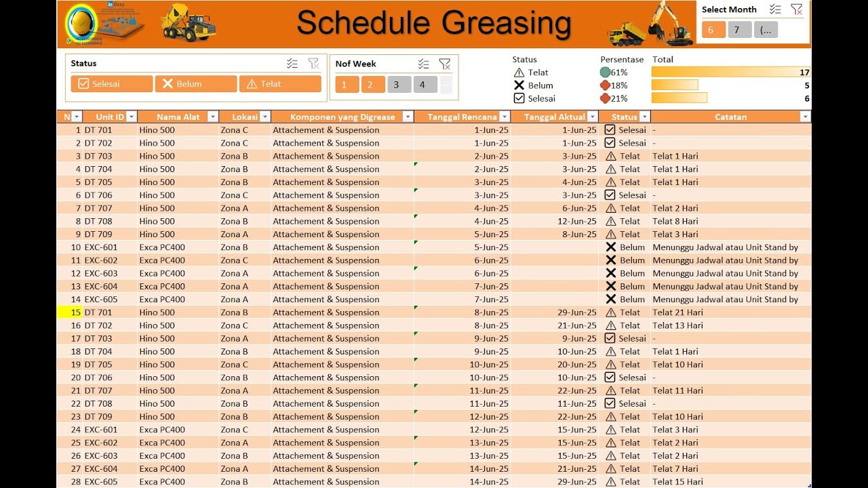The height and width of the screenshot is (488, 868).
Task: Click the checkbox icon in the Selesai summary row
Action: coord(519,98)
